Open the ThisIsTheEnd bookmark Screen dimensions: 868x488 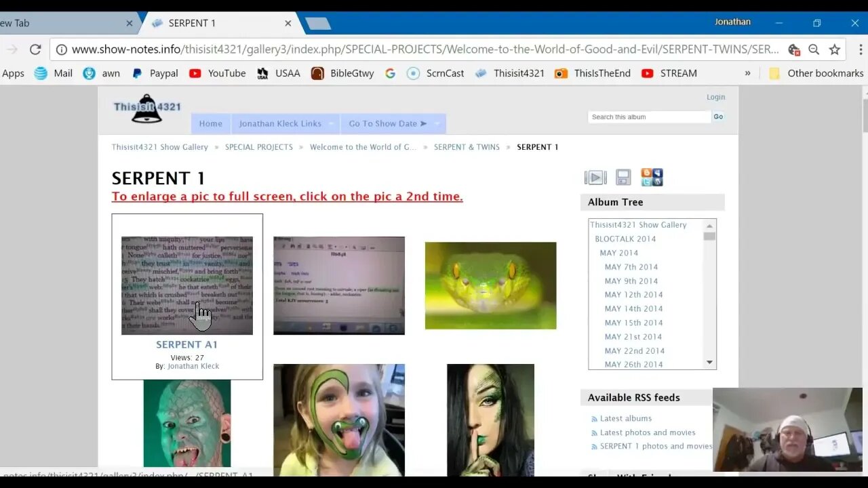coord(593,73)
